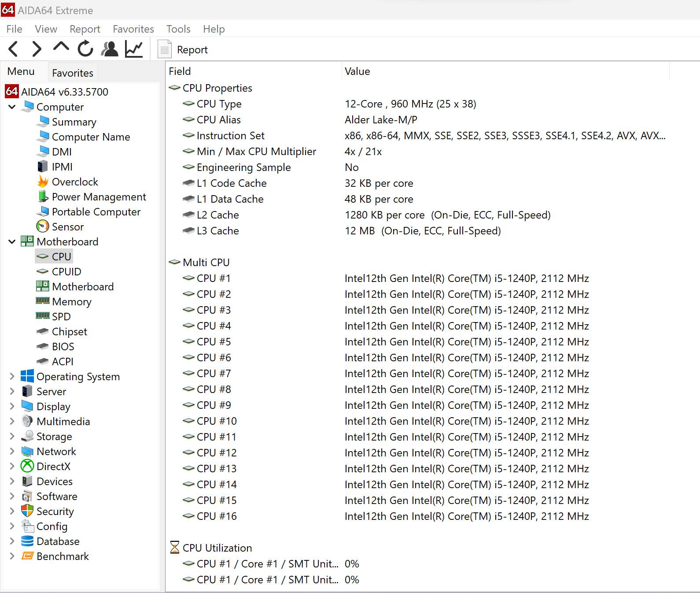Open the Chipset chip icon
The height and width of the screenshot is (593, 700).
coord(43,331)
